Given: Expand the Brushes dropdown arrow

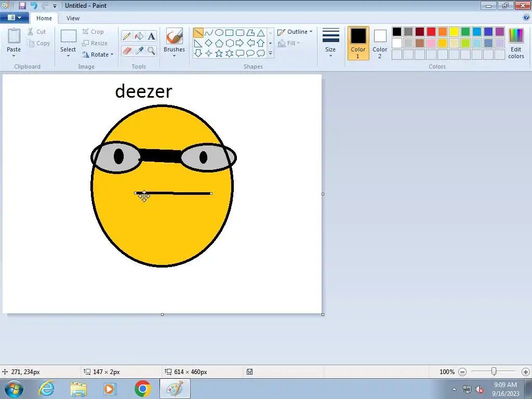Looking at the screenshot, I should [x=174, y=56].
